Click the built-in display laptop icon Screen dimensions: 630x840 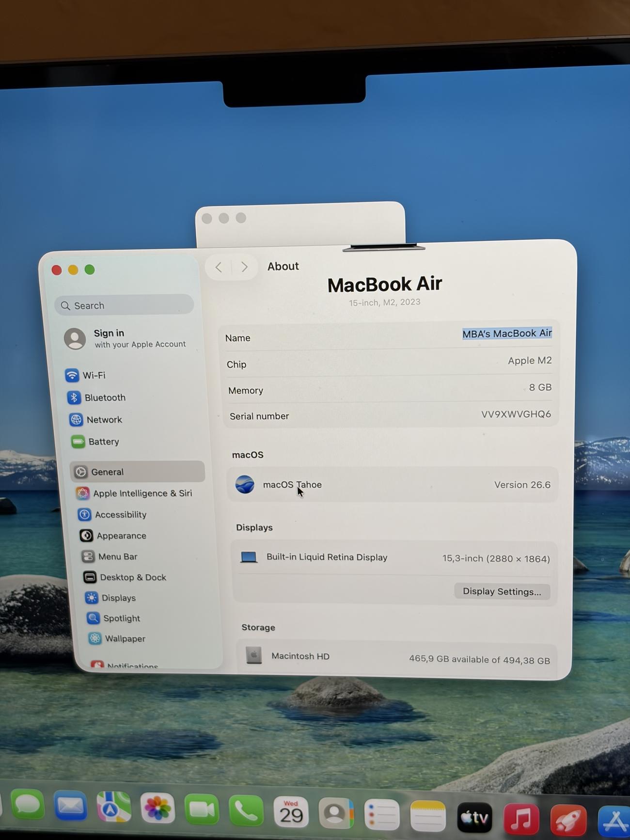(249, 557)
